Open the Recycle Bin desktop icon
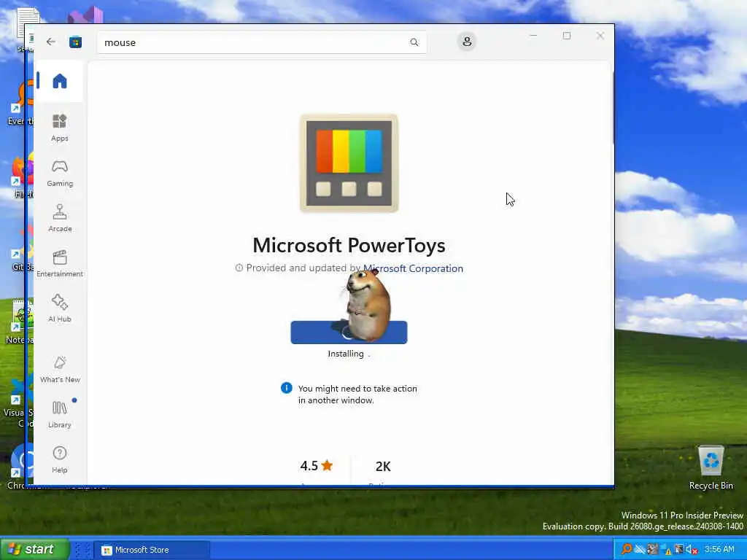 point(711,467)
